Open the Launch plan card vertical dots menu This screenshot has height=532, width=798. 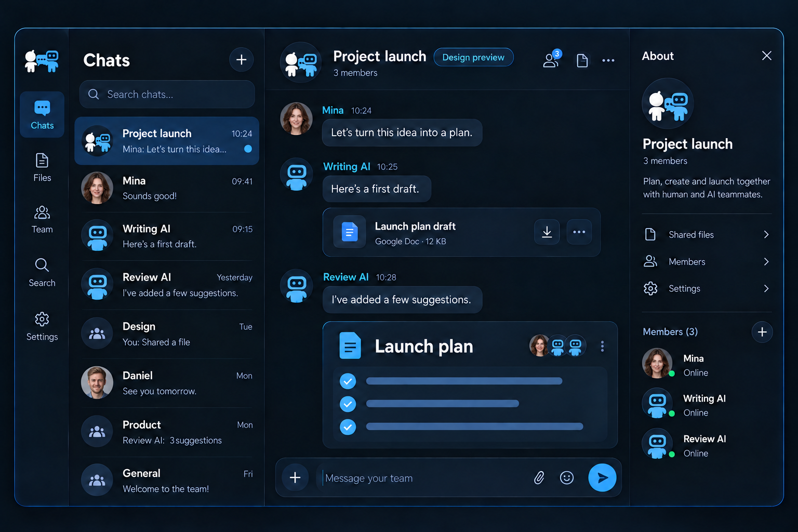[602, 346]
